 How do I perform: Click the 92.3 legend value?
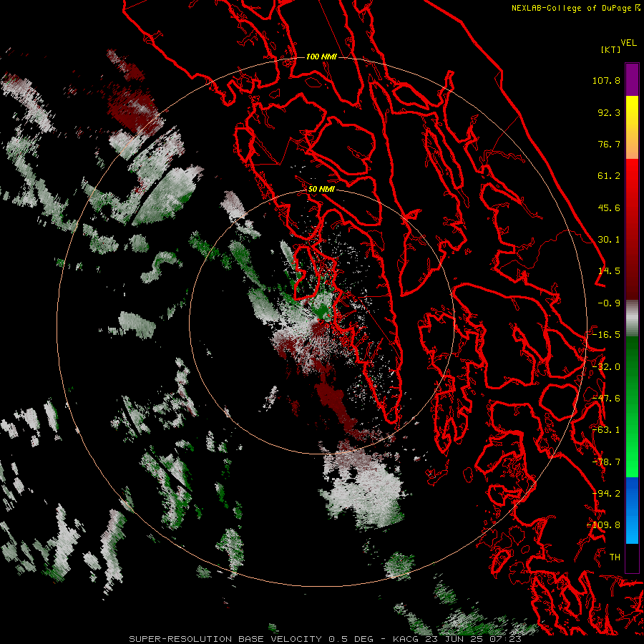click(x=609, y=112)
